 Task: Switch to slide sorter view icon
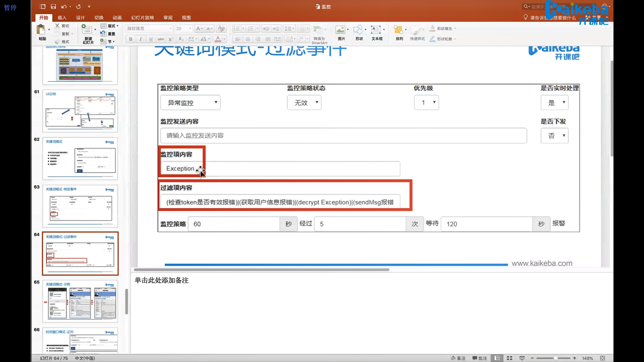point(509,358)
